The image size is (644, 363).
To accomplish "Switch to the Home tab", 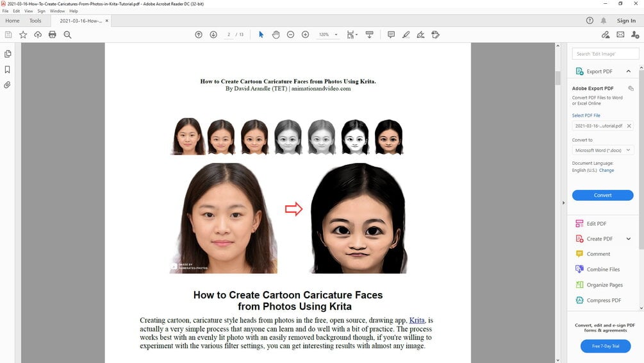I will tap(12, 21).
